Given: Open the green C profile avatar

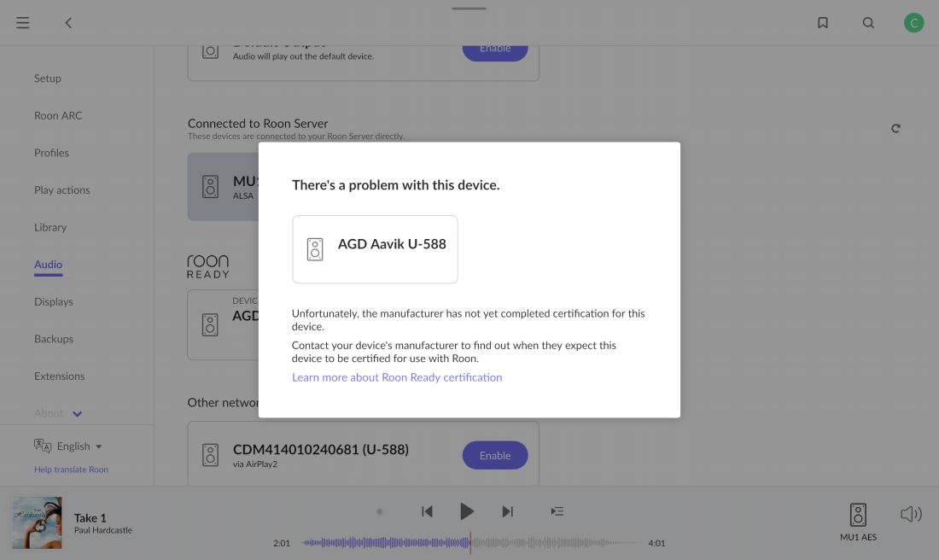Looking at the screenshot, I should point(914,23).
